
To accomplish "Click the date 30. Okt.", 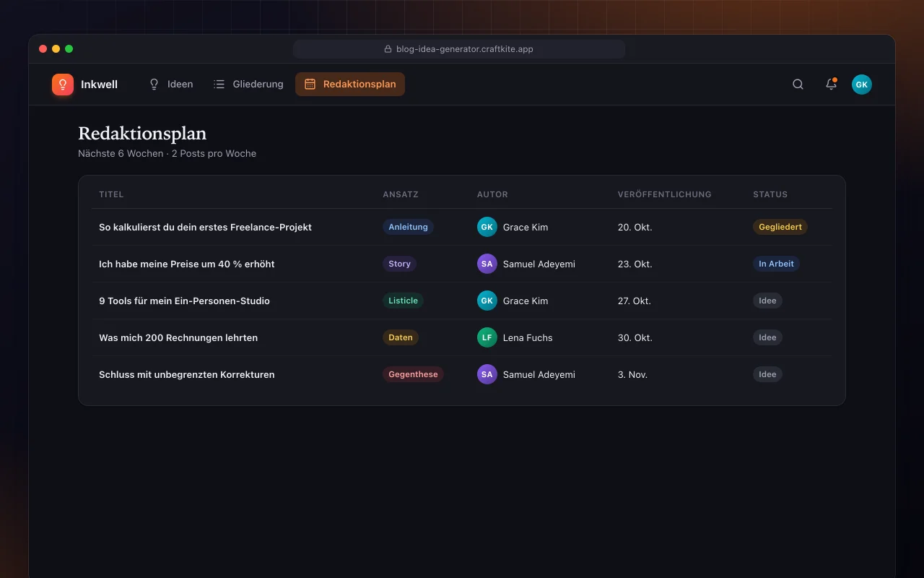I will click(x=635, y=337).
